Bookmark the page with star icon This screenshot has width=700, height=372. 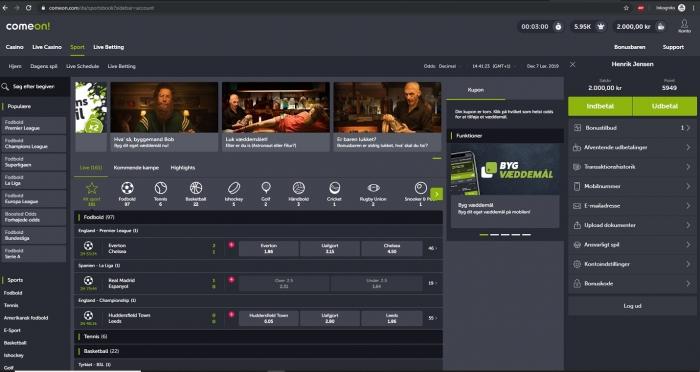[626, 8]
